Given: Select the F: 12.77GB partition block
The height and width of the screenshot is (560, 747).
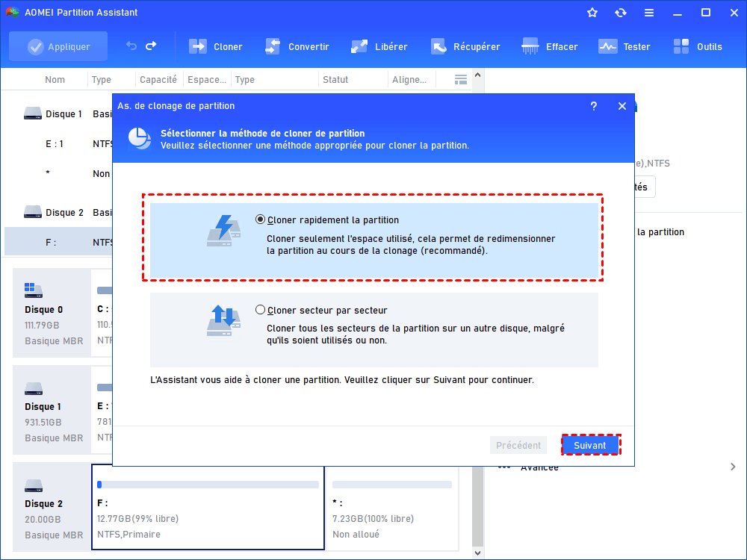Looking at the screenshot, I should click(208, 508).
